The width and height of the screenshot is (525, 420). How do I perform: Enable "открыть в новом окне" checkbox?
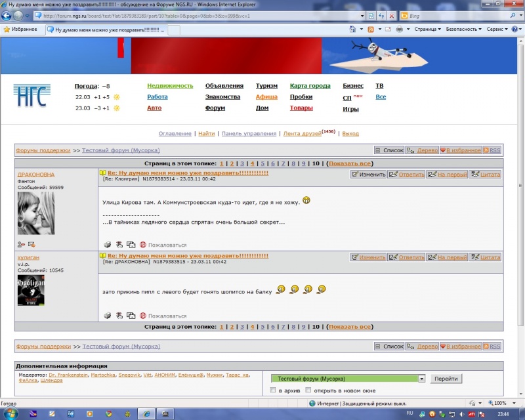(308, 390)
